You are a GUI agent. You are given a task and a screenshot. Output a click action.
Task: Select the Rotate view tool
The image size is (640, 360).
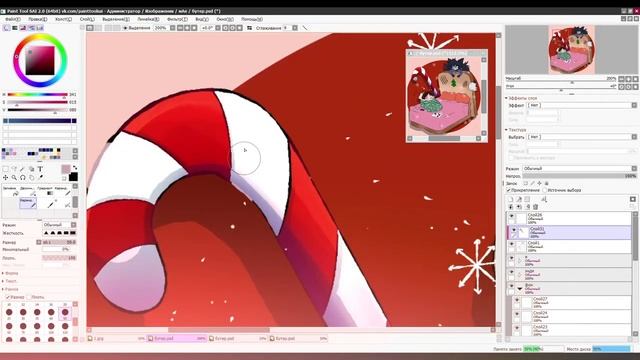coord(23,177)
